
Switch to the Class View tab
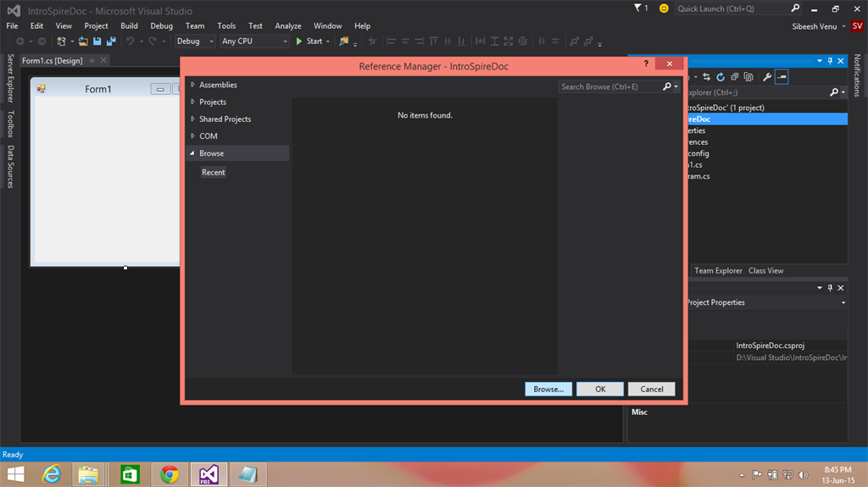(765, 271)
